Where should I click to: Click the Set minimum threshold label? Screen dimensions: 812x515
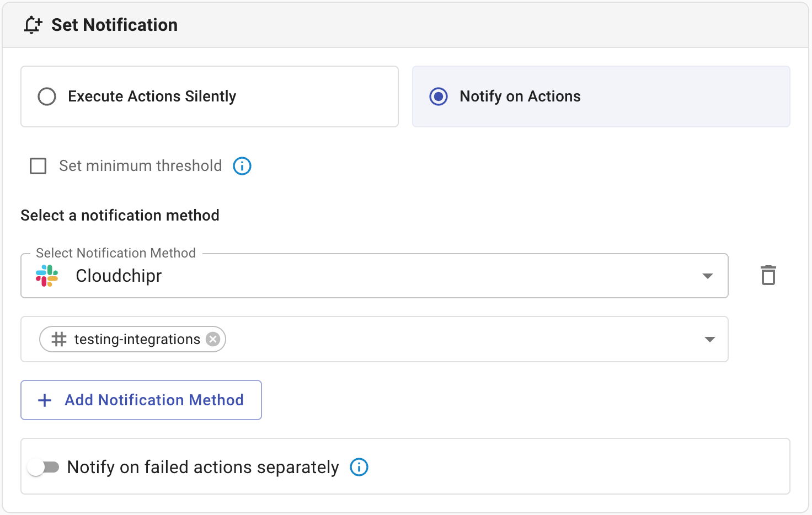coord(140,166)
